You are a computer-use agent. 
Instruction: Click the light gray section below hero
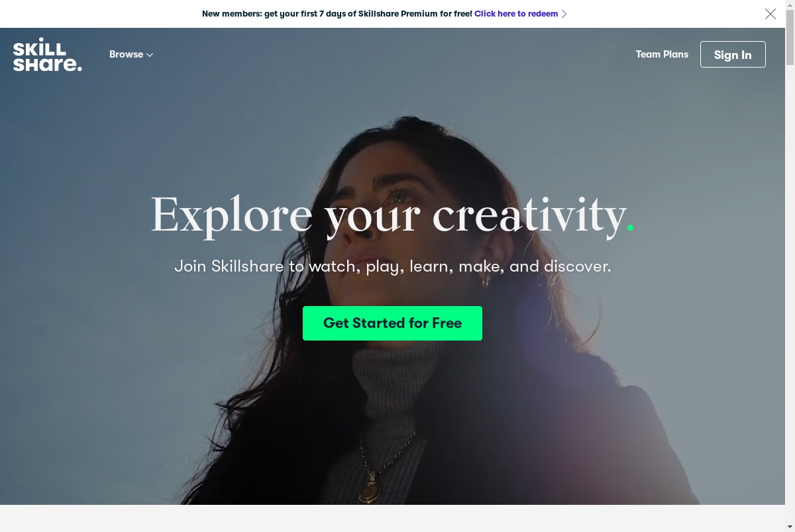(x=392, y=518)
